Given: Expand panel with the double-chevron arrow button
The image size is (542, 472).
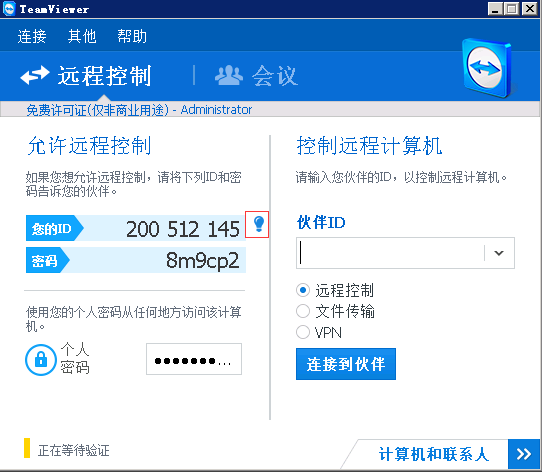Looking at the screenshot, I should tap(524, 454).
